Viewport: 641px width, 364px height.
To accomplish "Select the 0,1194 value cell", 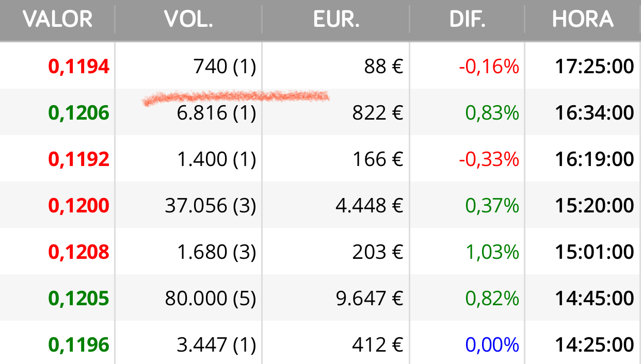I will [79, 67].
